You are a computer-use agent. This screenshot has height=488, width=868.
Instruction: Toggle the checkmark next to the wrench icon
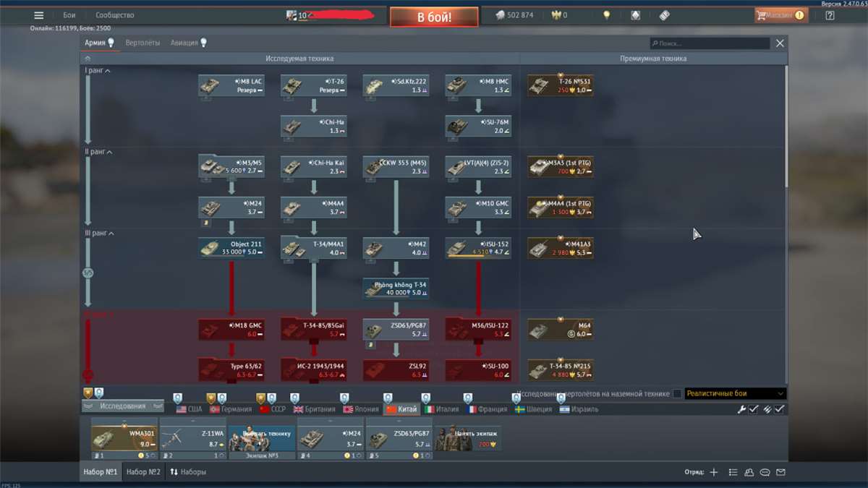point(754,409)
